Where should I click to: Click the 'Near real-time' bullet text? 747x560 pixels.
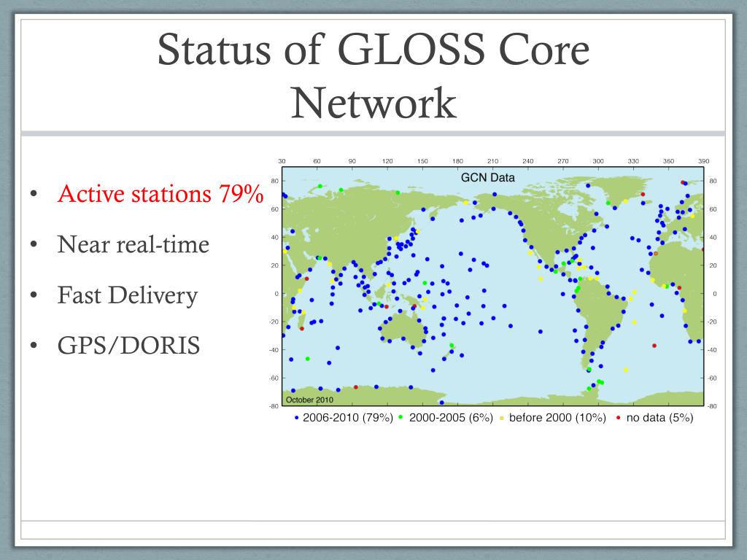pos(133,244)
